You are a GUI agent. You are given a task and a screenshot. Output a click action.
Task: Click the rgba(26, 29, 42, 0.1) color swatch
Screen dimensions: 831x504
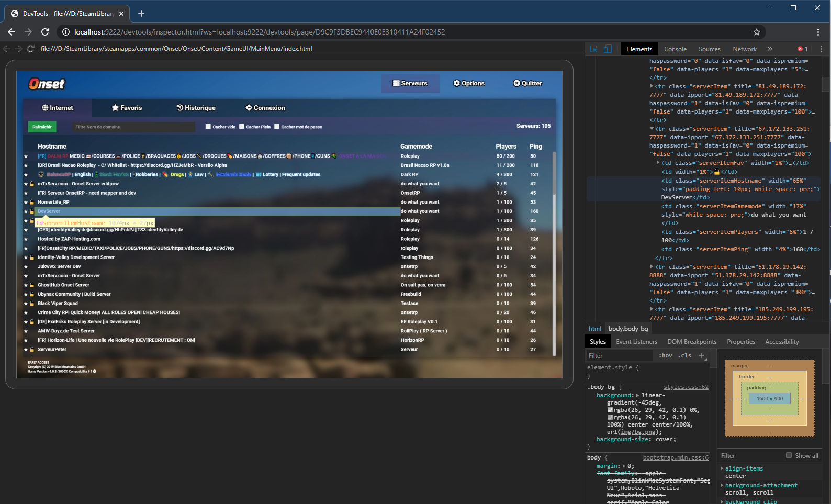click(x=610, y=410)
